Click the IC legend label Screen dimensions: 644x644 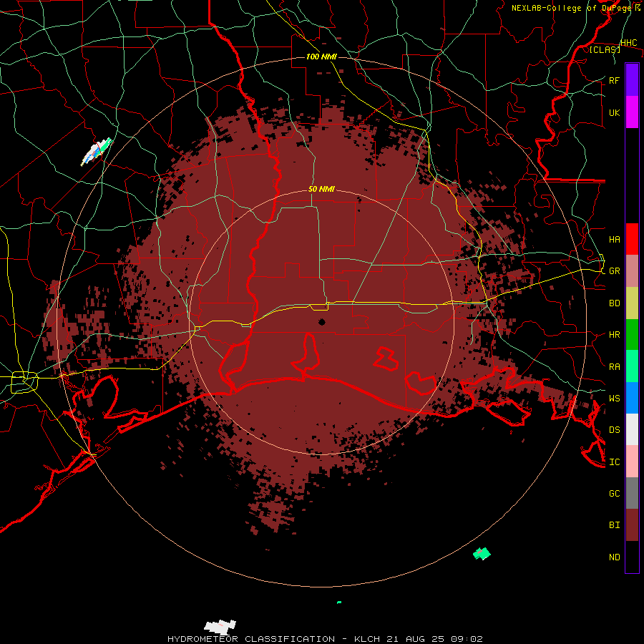click(614, 462)
